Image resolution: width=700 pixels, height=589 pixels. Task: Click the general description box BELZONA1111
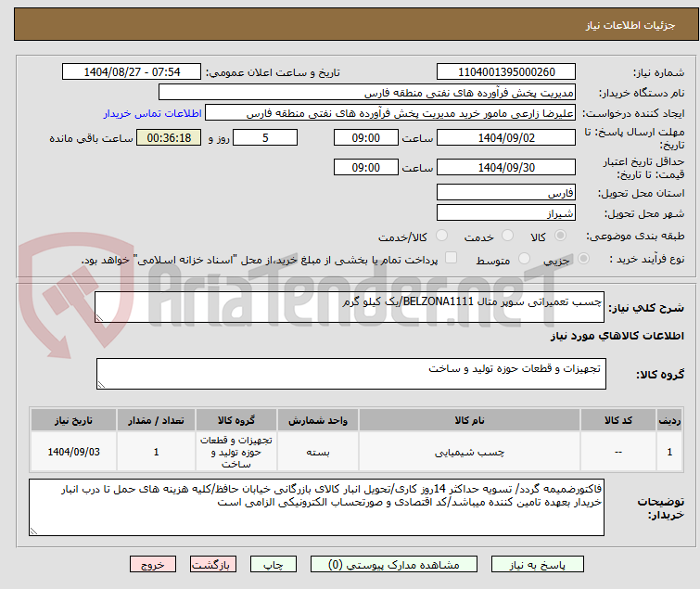tap(350, 307)
